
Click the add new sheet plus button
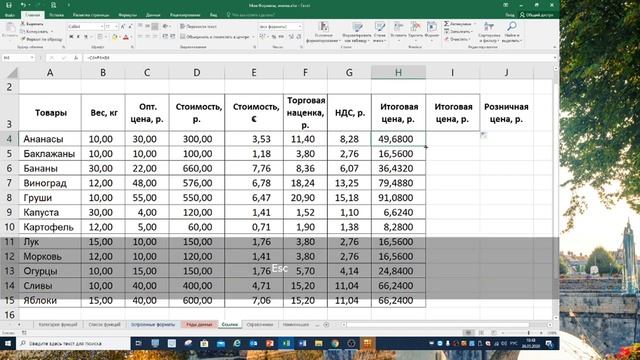point(326,324)
